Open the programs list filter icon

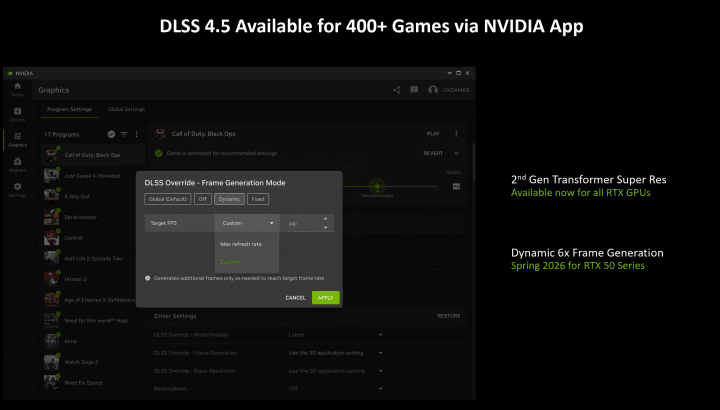click(x=124, y=135)
